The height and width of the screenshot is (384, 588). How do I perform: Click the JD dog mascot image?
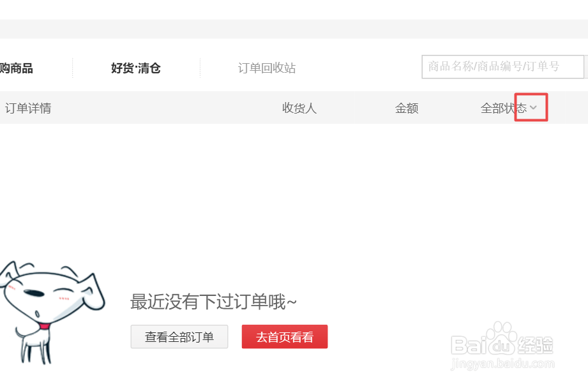click(52, 313)
